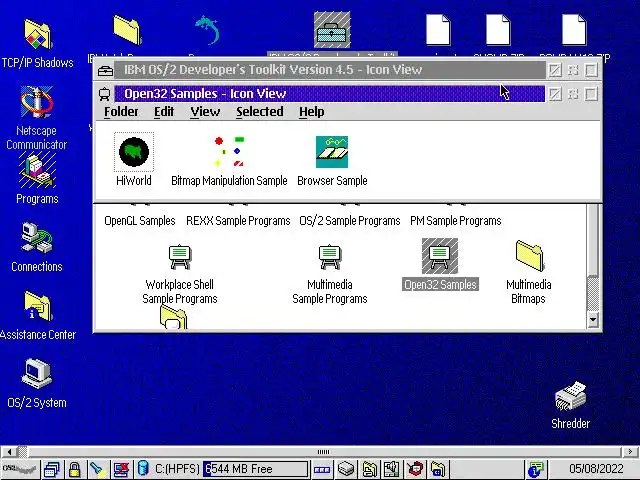The width and height of the screenshot is (640, 480).
Task: Click the C:(HPFS) drive label
Action: pos(177,469)
